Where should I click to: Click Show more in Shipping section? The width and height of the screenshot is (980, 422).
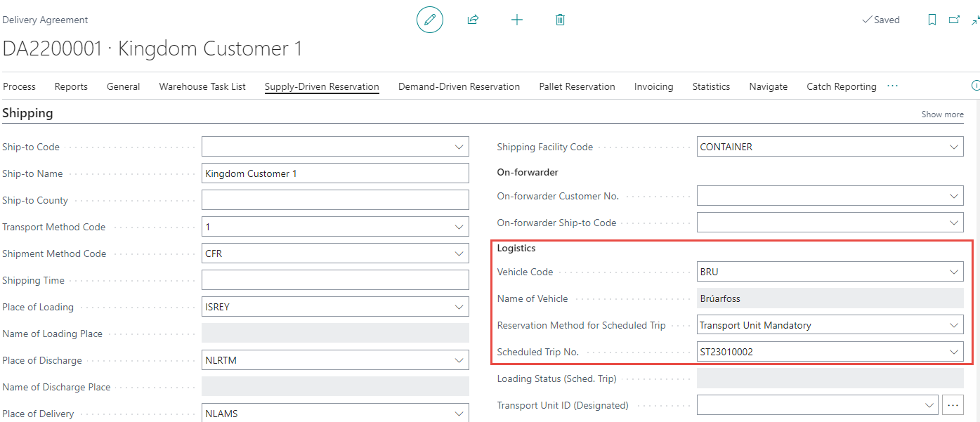pos(942,114)
